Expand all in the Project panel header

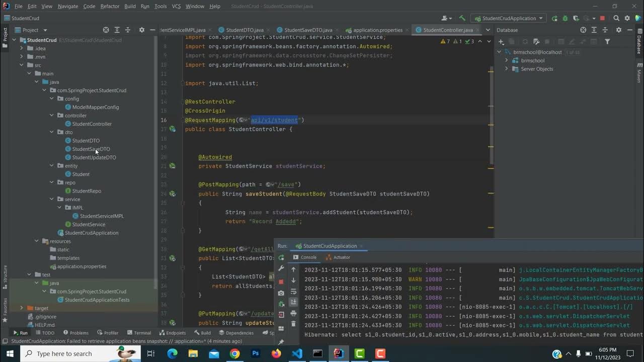pos(117,30)
